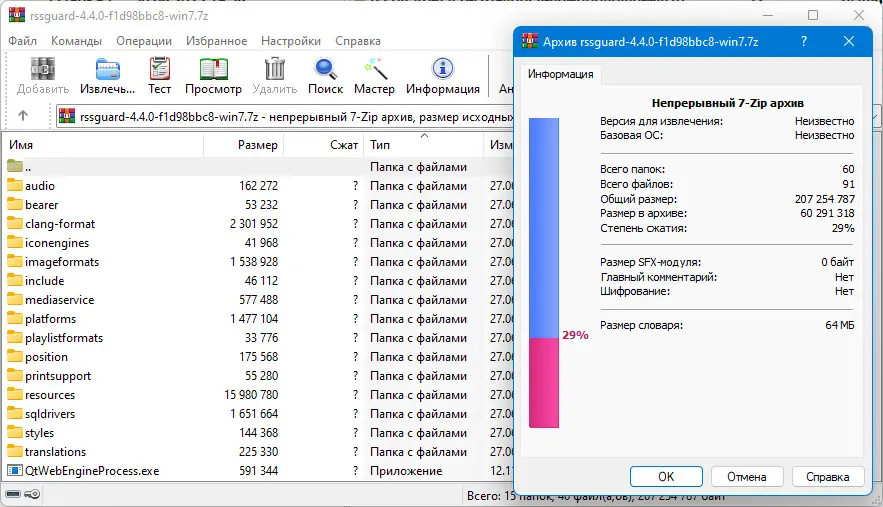Click the dialog's question mark help button
Viewport: 883px width, 507px height.
(x=804, y=41)
